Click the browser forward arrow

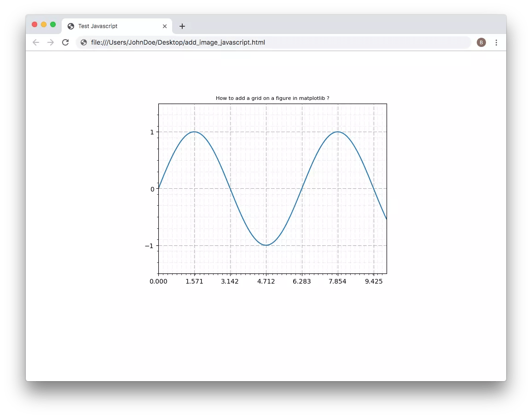coord(51,42)
